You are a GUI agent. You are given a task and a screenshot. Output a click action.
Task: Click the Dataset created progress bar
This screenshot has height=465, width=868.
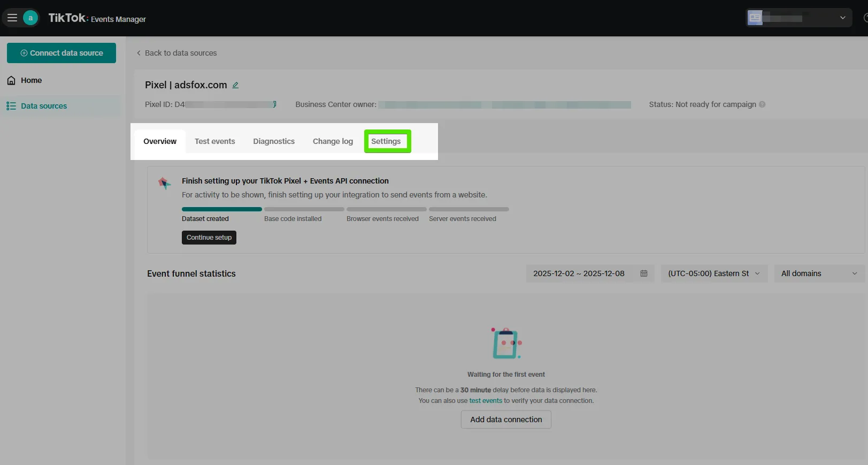[222, 209]
